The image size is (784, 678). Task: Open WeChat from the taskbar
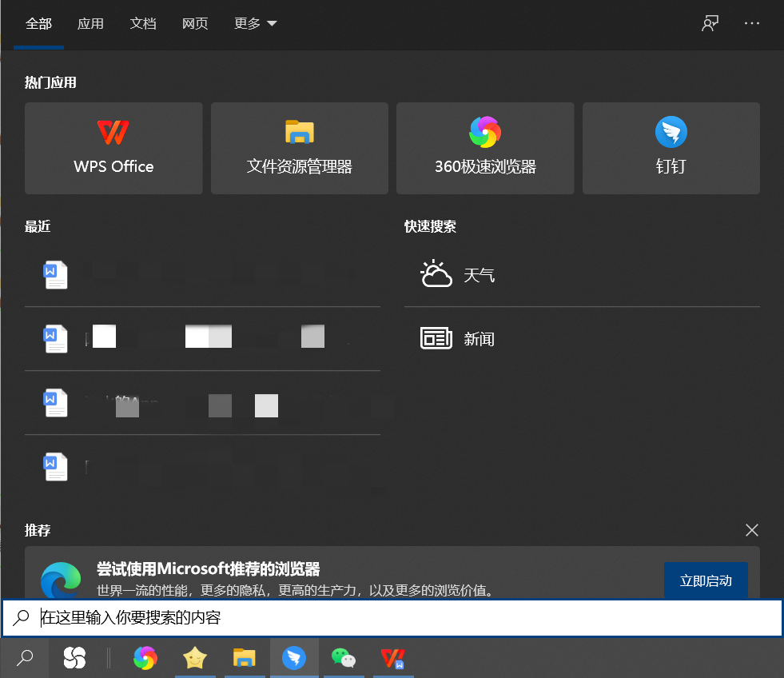coord(344,657)
